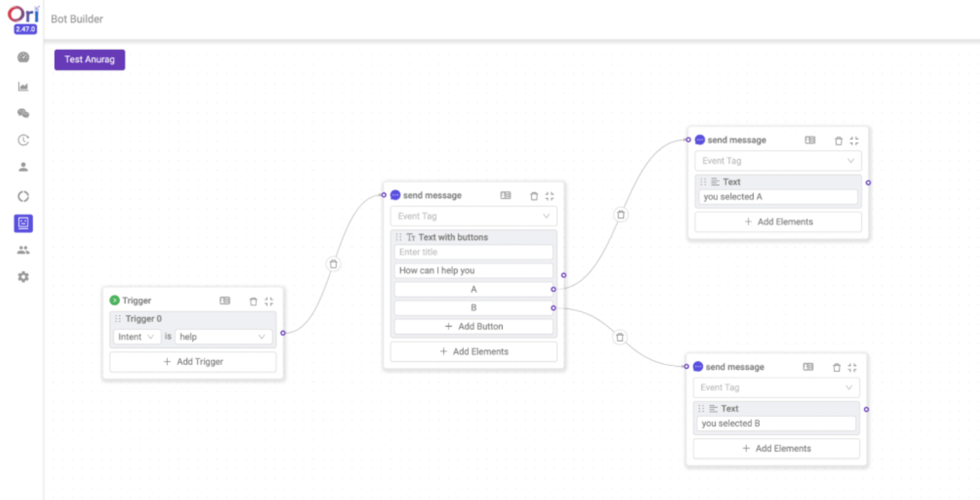Click the output connector of button A
Screen dimensions: 980x500
click(x=553, y=289)
